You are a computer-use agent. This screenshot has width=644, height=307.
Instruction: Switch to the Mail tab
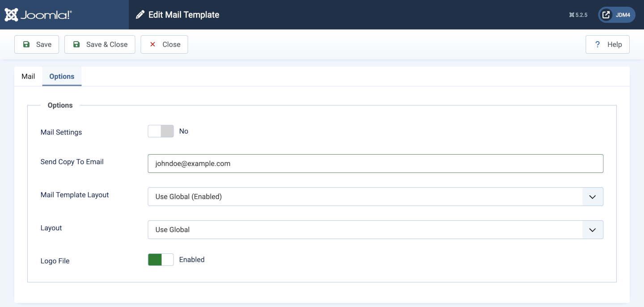click(28, 76)
